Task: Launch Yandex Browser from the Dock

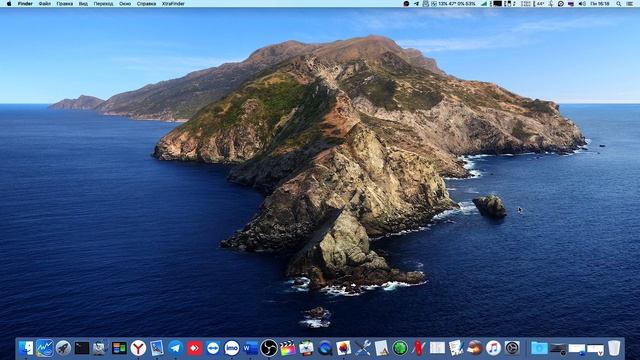Action: [x=138, y=348]
